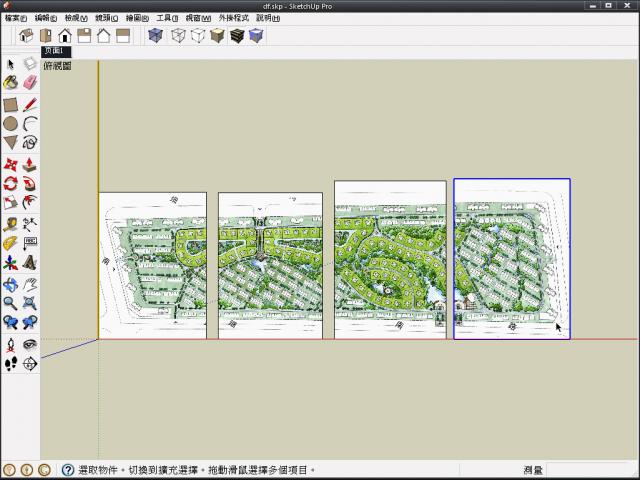Toggle wireframe display style
640x480 pixels.
click(x=177, y=36)
